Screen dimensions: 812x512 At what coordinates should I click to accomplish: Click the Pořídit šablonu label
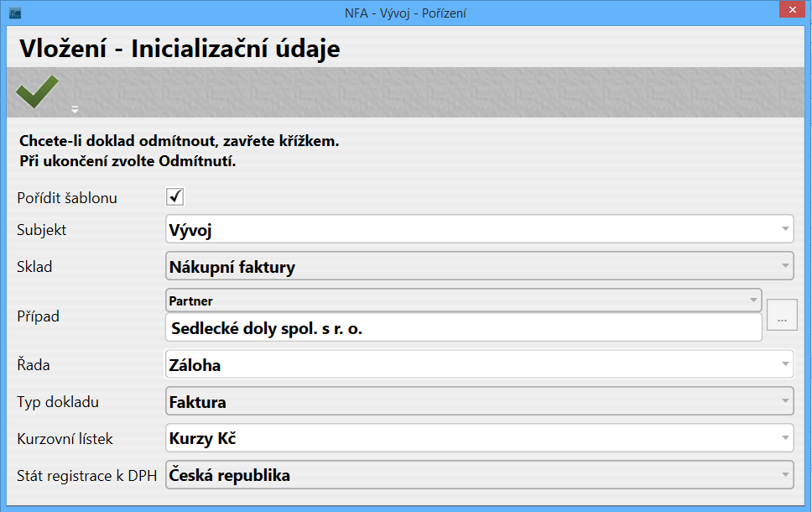67,198
